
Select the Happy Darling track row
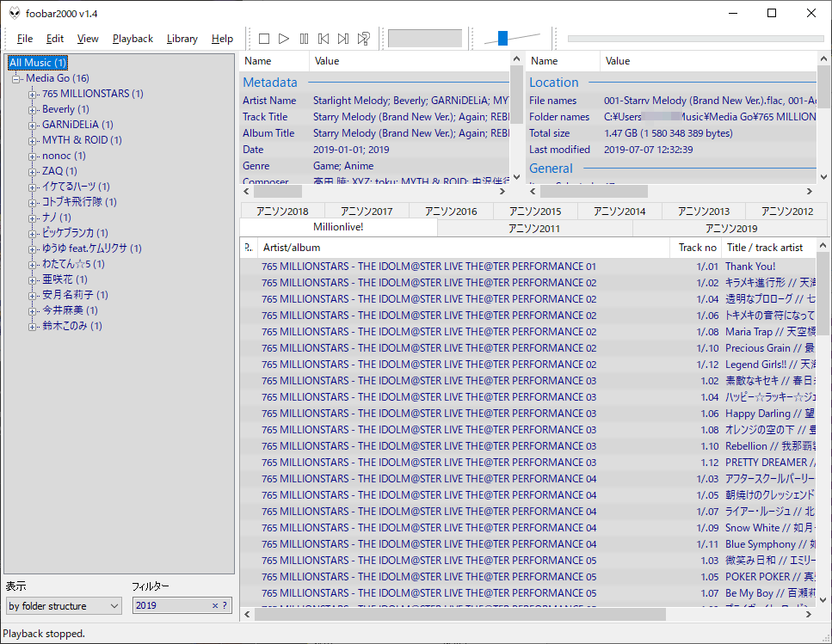click(527, 413)
